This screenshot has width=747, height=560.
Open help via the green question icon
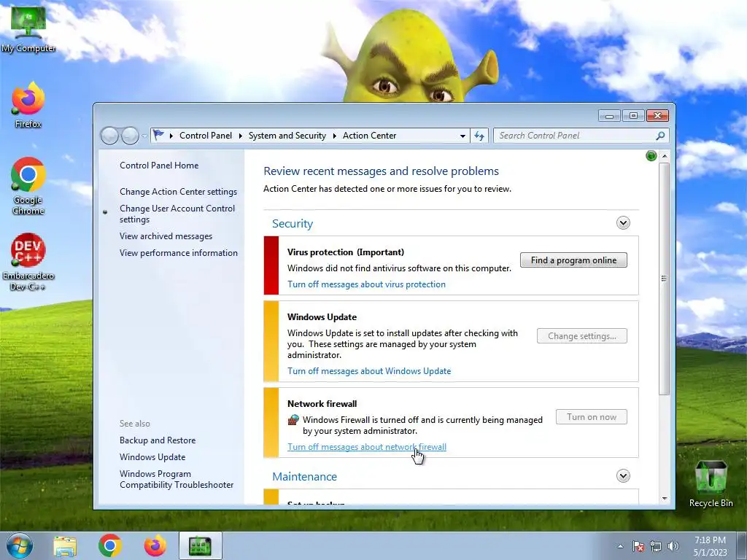[x=651, y=156]
